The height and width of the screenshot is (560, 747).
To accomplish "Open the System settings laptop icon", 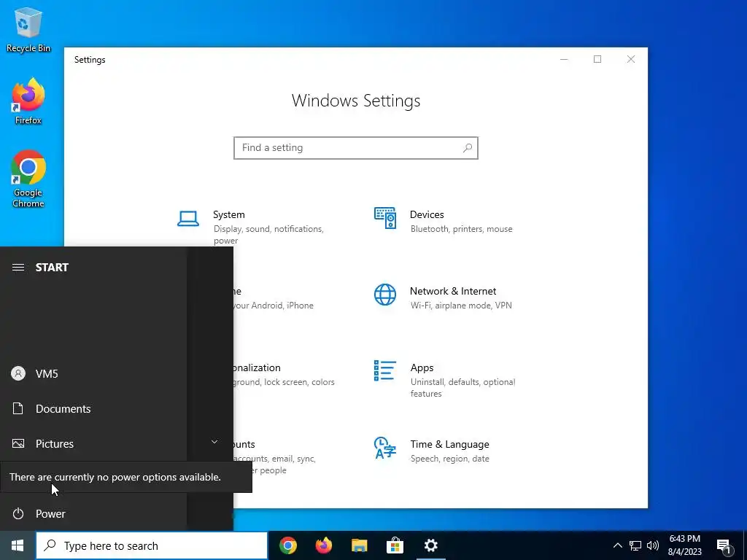I will (x=188, y=219).
